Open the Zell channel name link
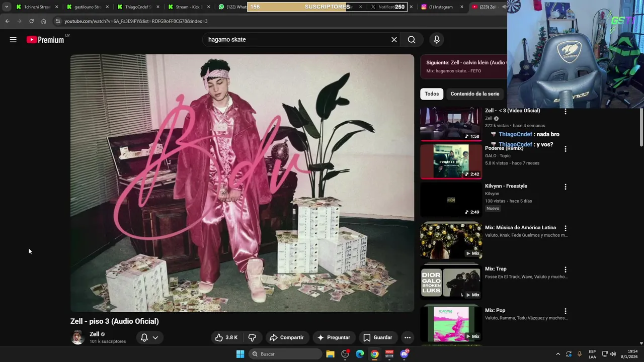The image size is (644, 362). [94, 334]
